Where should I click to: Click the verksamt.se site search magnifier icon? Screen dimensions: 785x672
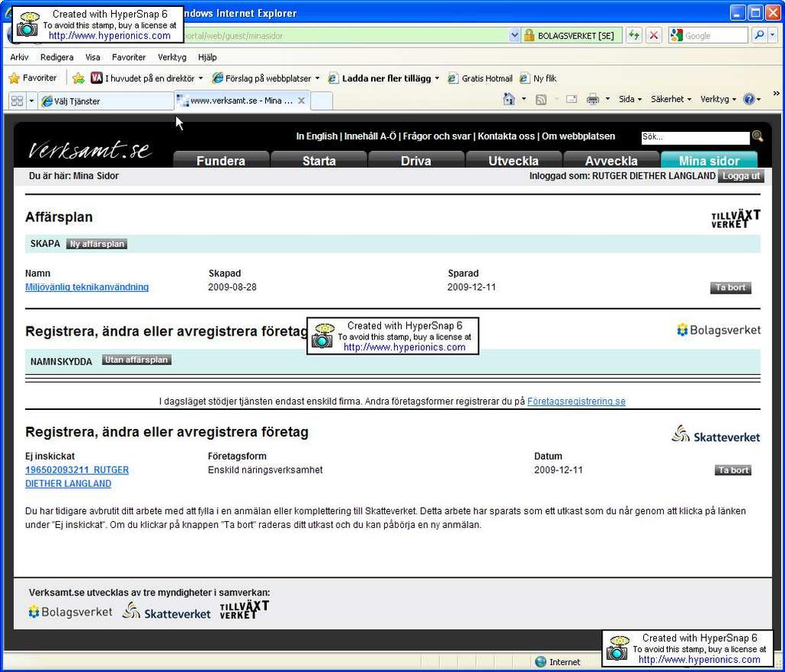pyautogui.click(x=757, y=136)
